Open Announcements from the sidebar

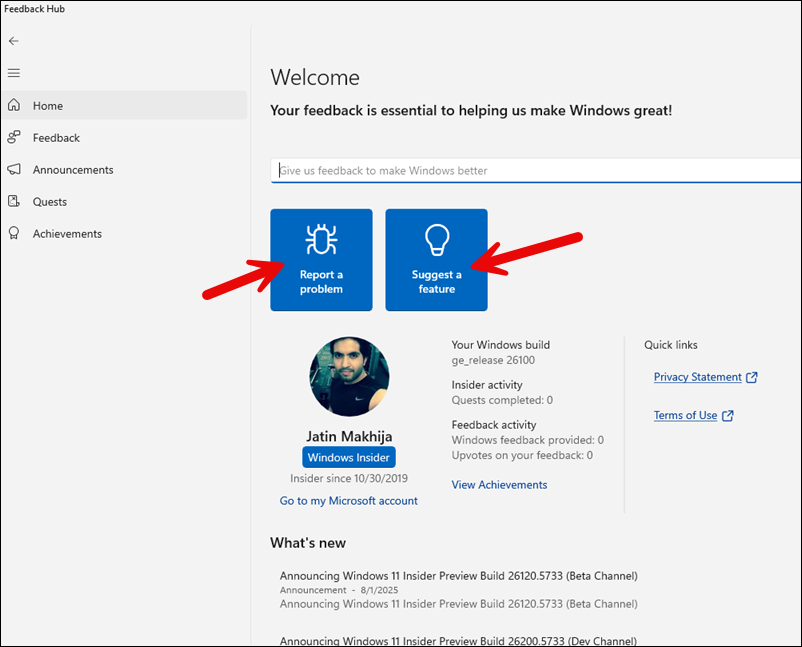124,170
